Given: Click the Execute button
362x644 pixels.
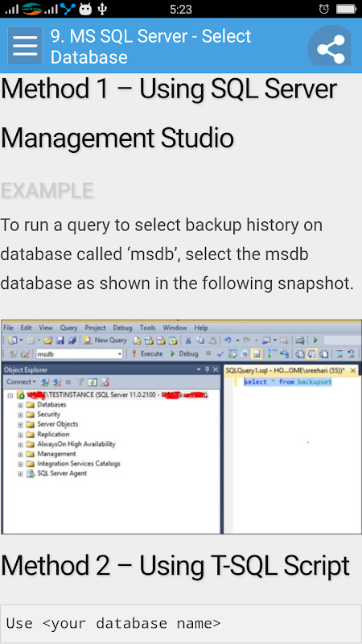Looking at the screenshot, I should [x=146, y=353].
